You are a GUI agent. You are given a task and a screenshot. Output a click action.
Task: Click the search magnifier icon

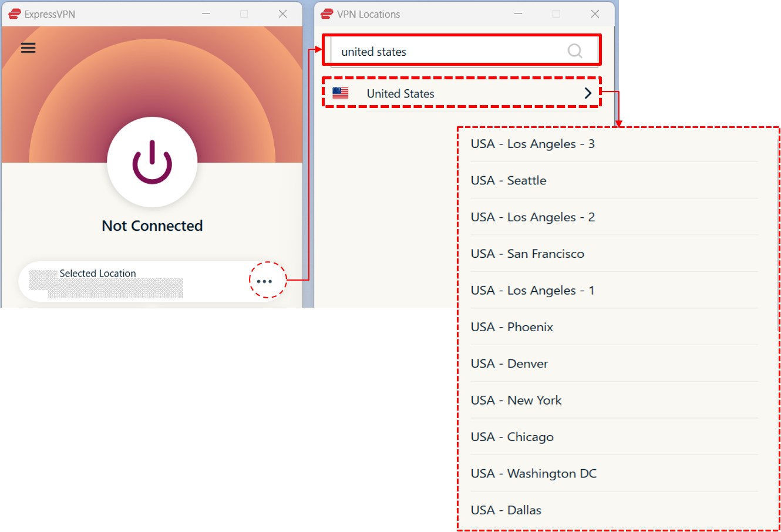tap(574, 51)
